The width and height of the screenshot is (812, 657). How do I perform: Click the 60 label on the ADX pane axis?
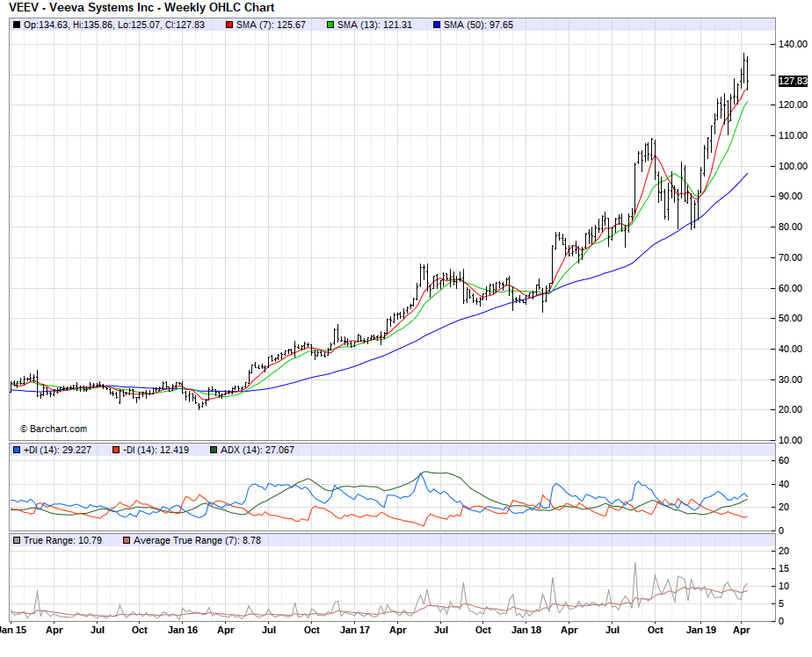[784, 461]
